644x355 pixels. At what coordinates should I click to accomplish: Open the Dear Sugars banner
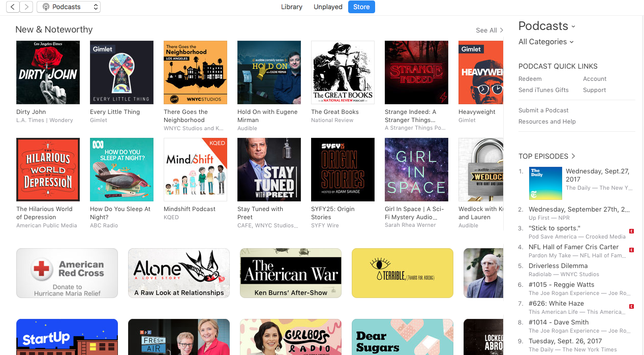403,337
